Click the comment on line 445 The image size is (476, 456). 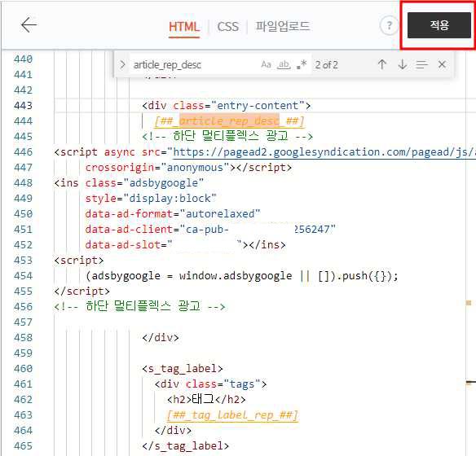tap(227, 136)
